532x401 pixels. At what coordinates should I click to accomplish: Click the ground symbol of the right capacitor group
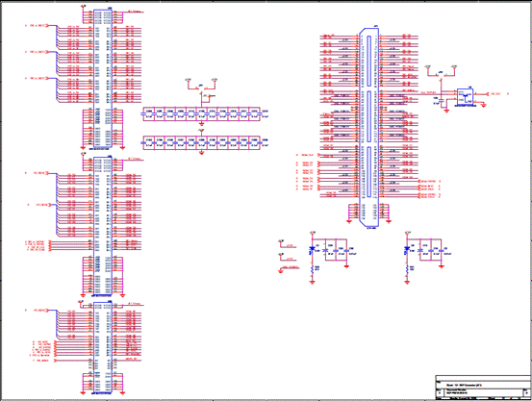coord(442,266)
